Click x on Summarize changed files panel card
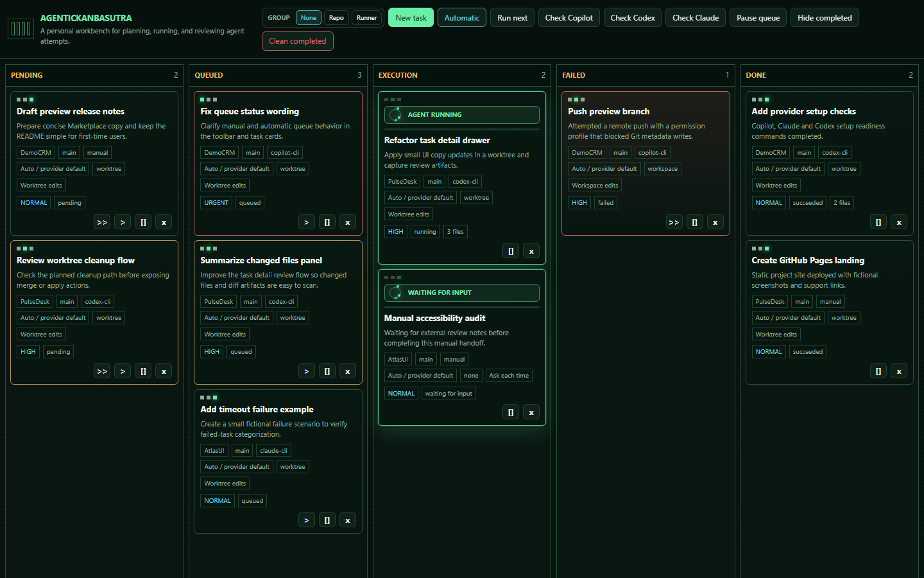The height and width of the screenshot is (578, 924). coord(348,371)
